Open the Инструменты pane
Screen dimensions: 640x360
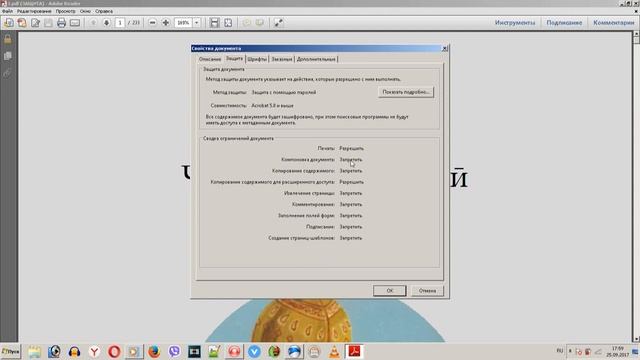(515, 23)
